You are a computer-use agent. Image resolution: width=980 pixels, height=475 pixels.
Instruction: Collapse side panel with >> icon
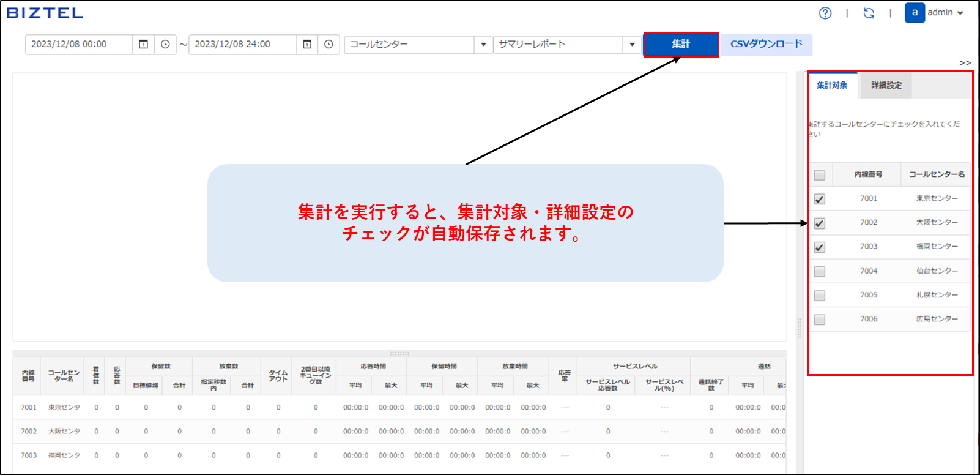pos(965,63)
